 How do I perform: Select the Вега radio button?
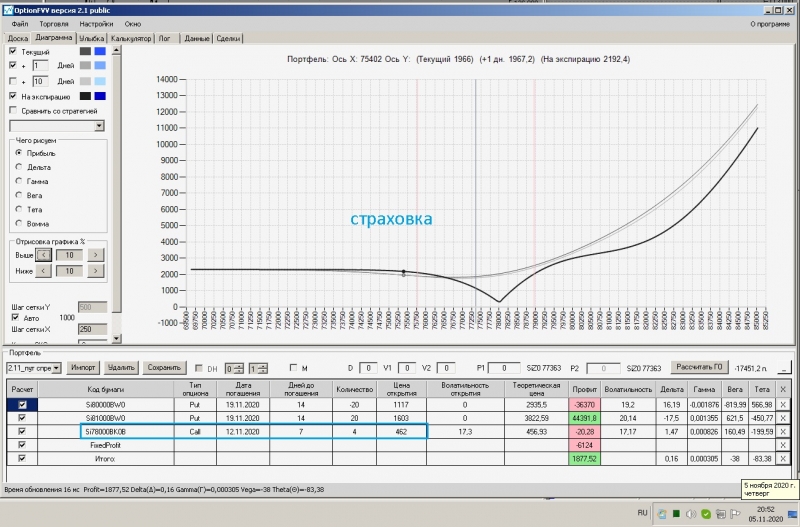[x=19, y=195]
